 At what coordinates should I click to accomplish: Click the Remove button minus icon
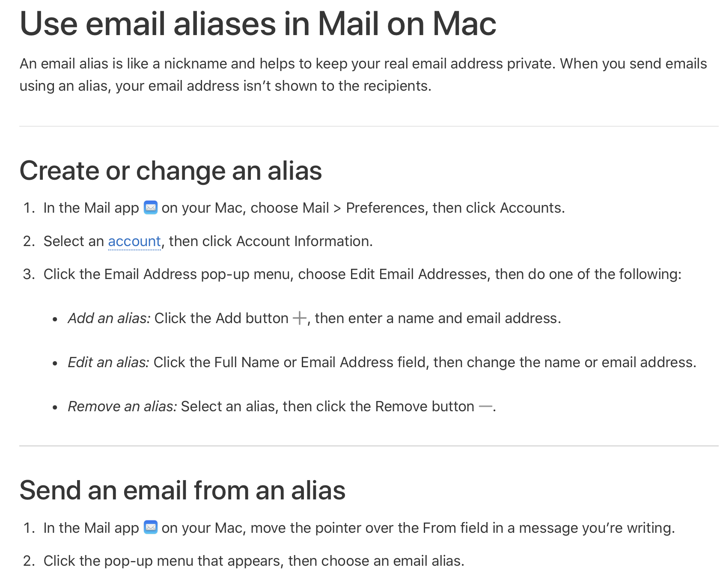point(485,407)
